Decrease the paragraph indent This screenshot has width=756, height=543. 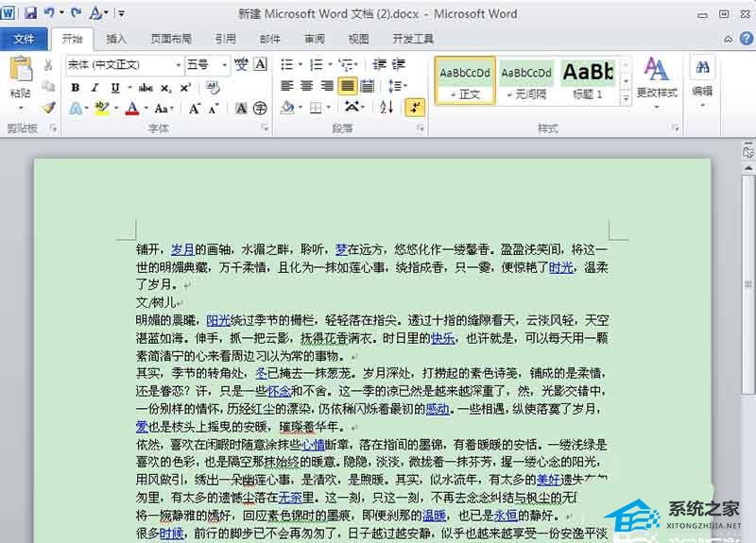click(x=380, y=64)
